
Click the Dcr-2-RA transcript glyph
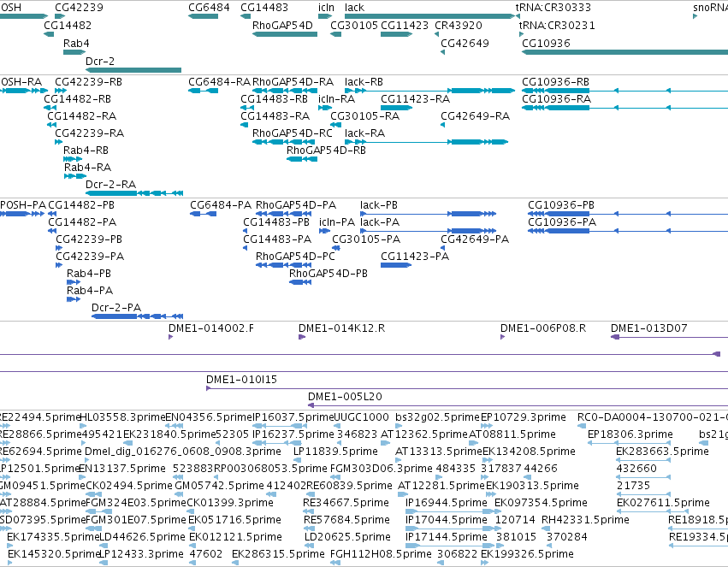click(134, 193)
